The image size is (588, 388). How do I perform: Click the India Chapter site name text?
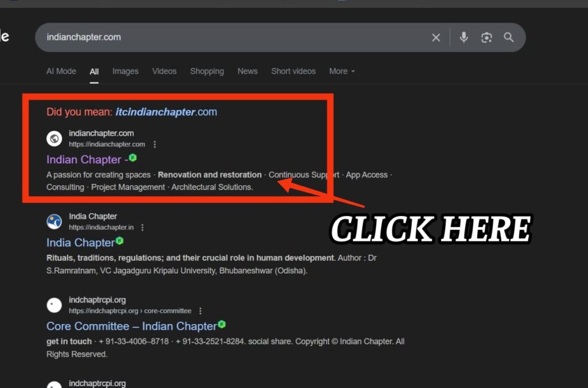tap(93, 217)
